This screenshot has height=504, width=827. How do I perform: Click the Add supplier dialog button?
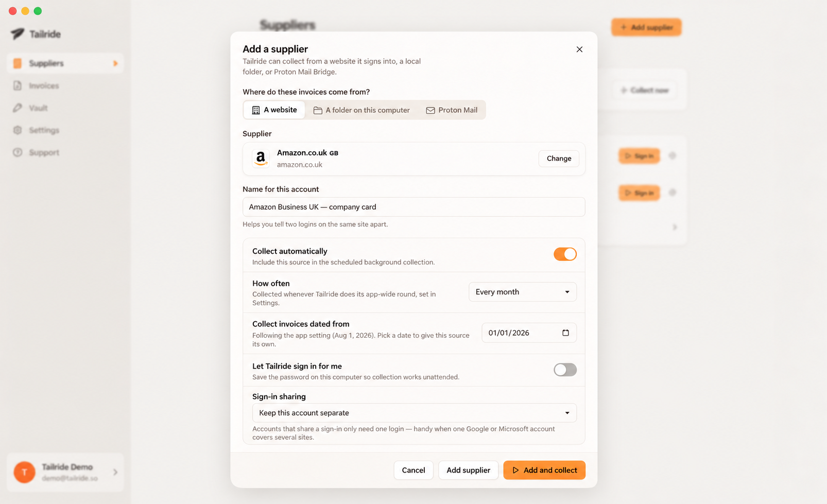coord(468,470)
